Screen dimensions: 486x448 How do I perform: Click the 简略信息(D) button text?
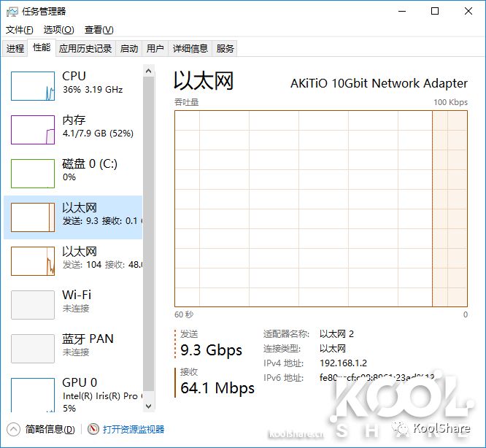pos(50,430)
